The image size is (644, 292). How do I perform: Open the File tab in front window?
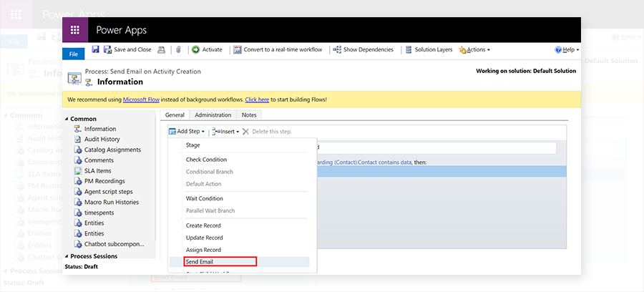click(74, 54)
